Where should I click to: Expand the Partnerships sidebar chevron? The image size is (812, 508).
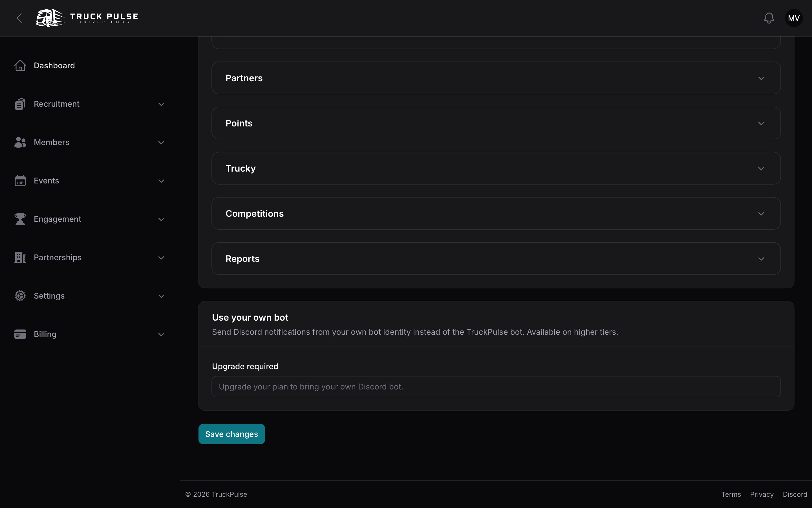[161, 258]
